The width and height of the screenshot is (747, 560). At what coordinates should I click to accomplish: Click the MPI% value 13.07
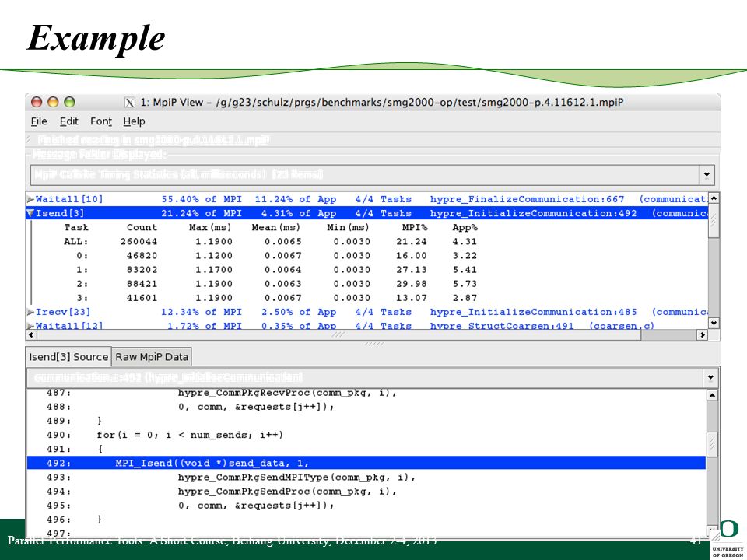[412, 298]
